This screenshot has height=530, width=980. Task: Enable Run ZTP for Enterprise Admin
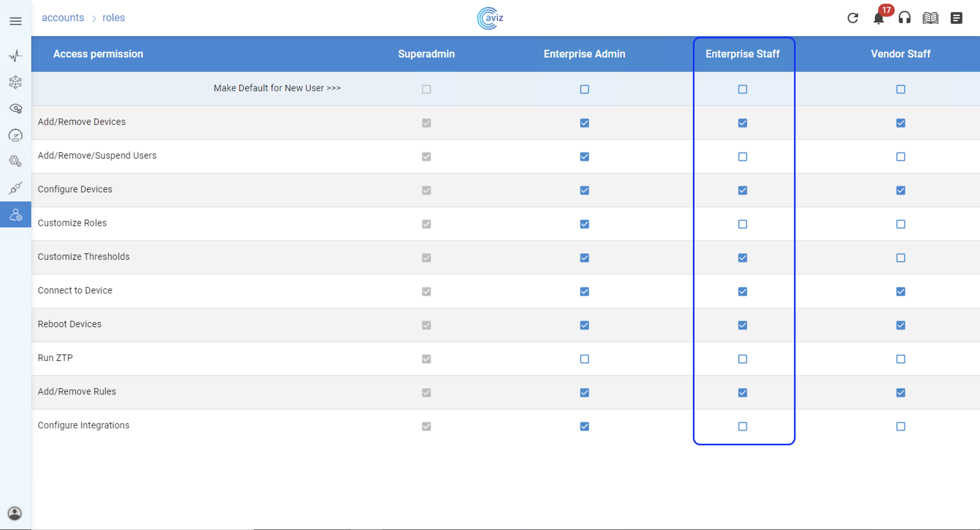[x=584, y=359]
